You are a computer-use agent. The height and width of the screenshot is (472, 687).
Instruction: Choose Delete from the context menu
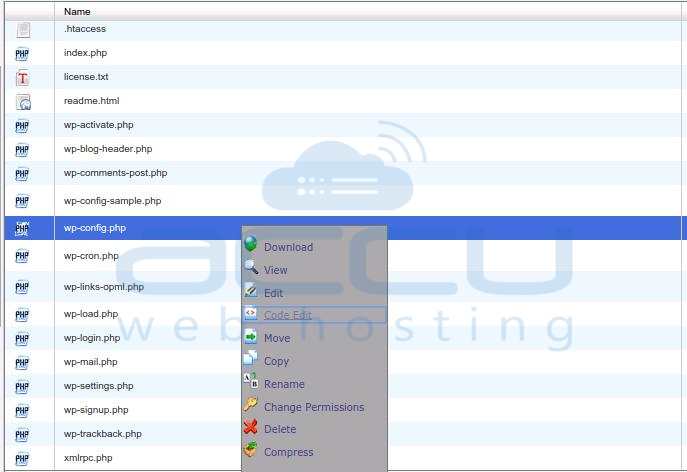click(280, 429)
